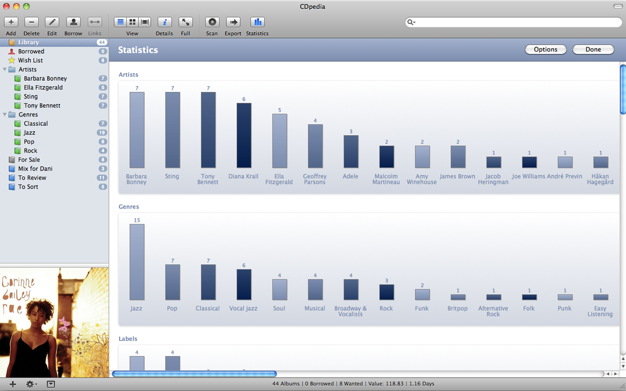The image size is (626, 391).
Task: Click the Broadway & Vocalists label
Action: coord(351,311)
